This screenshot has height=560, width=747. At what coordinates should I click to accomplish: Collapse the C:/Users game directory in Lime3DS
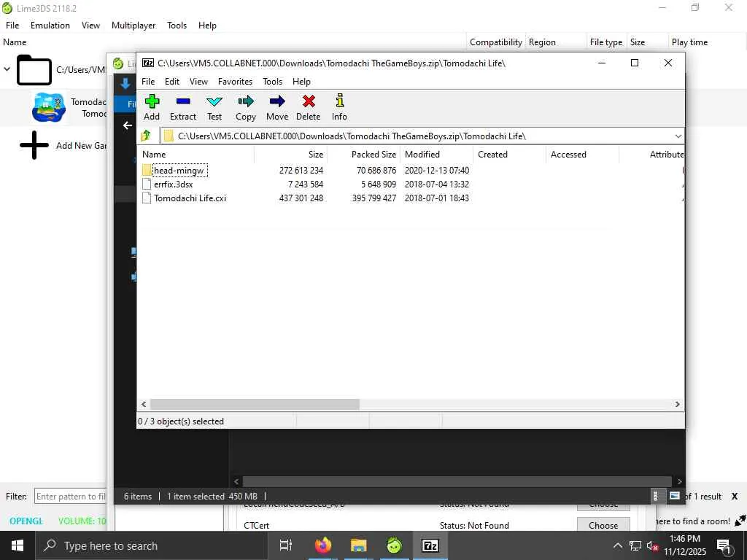7,69
